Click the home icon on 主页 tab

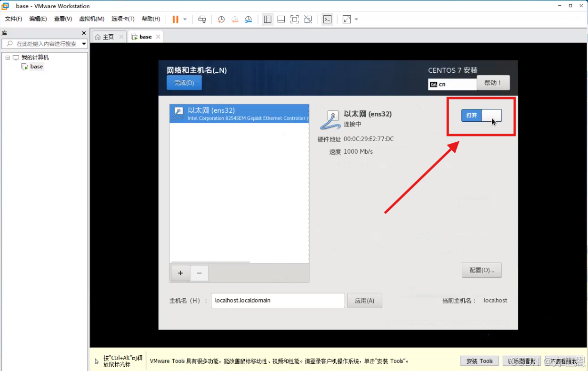98,37
